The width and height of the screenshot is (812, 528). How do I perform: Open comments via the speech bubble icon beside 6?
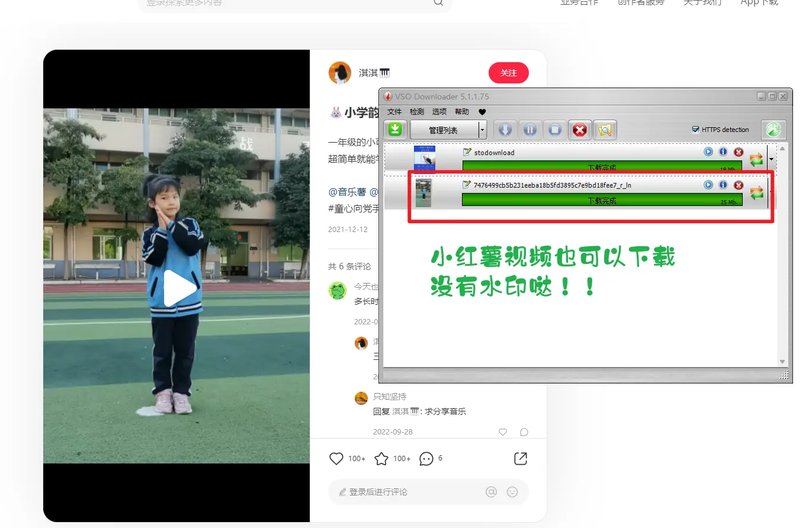[x=426, y=459]
